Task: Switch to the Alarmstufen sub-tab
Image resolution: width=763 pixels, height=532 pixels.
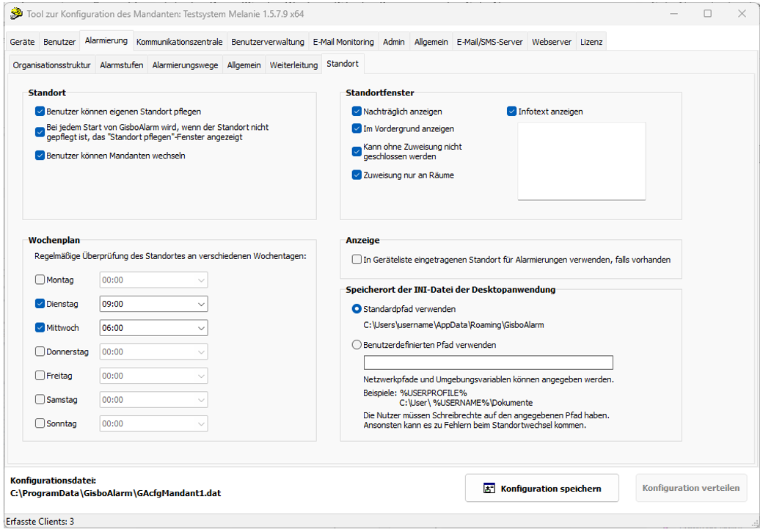Action: [x=122, y=65]
